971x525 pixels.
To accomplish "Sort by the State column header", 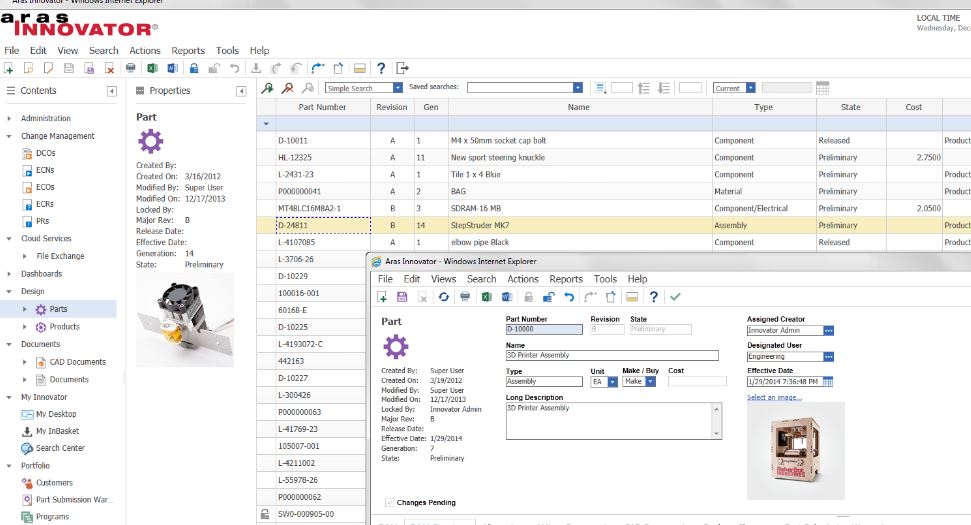I will coord(850,107).
